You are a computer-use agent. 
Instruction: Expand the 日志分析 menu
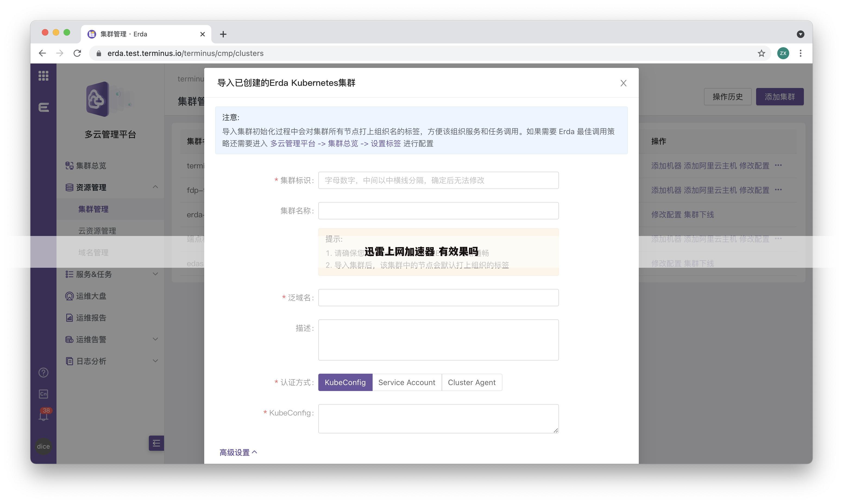[x=110, y=361]
